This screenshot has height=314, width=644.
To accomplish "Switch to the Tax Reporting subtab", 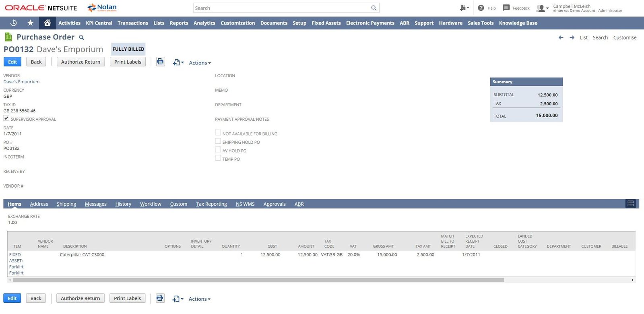I will (x=211, y=204).
